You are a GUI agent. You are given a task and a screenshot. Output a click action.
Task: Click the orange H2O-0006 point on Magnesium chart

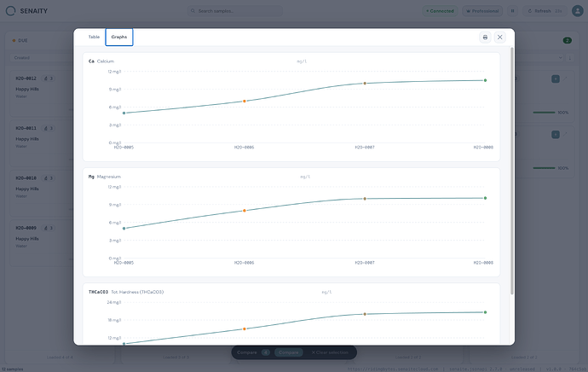(x=245, y=211)
